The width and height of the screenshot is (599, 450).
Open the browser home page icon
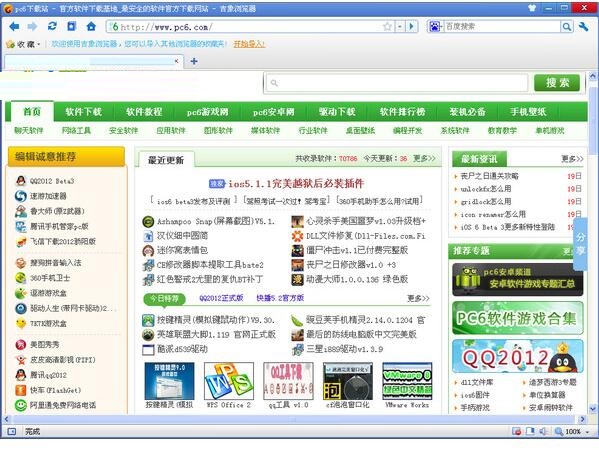[x=91, y=26]
